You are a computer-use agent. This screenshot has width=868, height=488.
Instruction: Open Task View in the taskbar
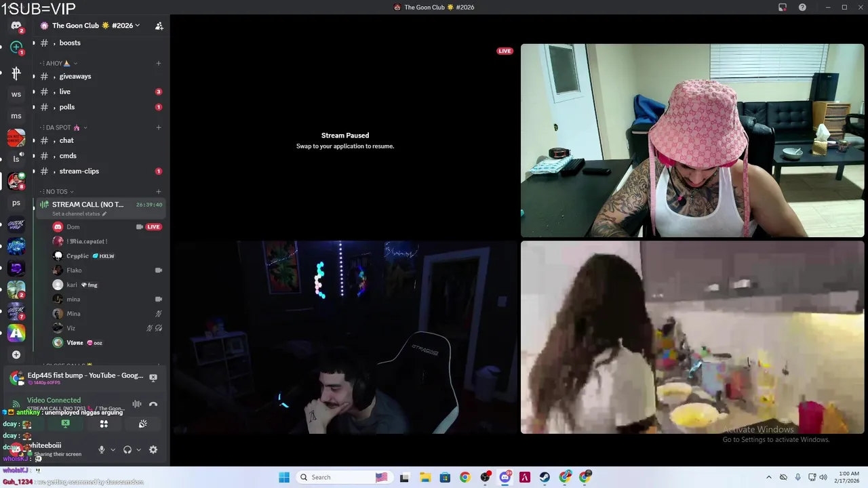(405, 477)
